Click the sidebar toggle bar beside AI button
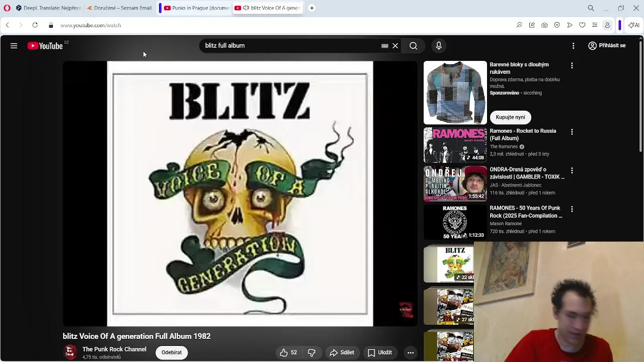 pos(620,25)
